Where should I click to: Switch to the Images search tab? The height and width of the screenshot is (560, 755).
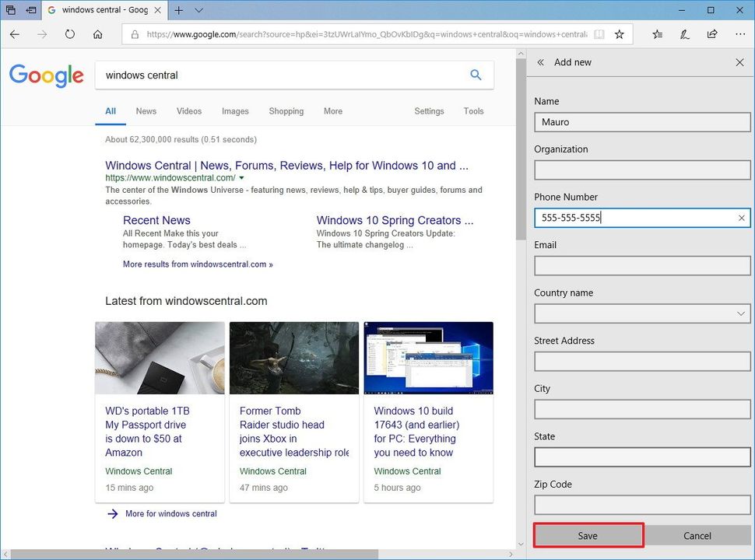(x=235, y=111)
